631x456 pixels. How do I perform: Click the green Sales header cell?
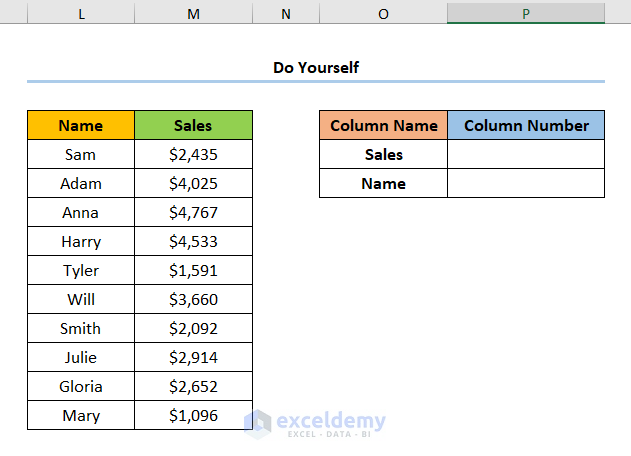coord(193,125)
